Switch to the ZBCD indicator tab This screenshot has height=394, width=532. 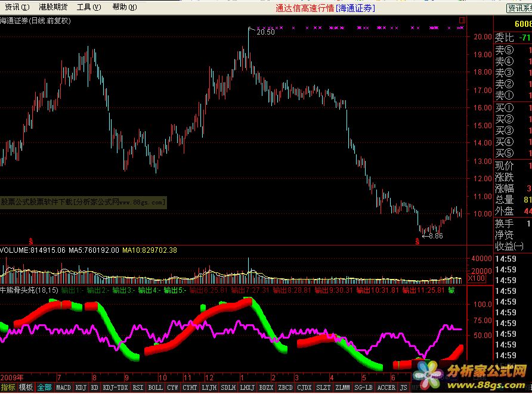pyautogui.click(x=285, y=387)
